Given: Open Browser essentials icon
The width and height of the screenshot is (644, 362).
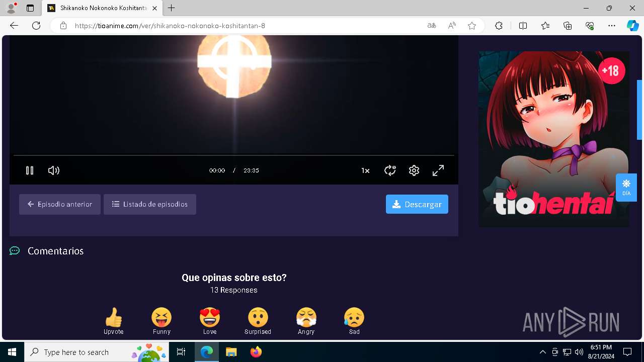Looking at the screenshot, I should (x=590, y=26).
